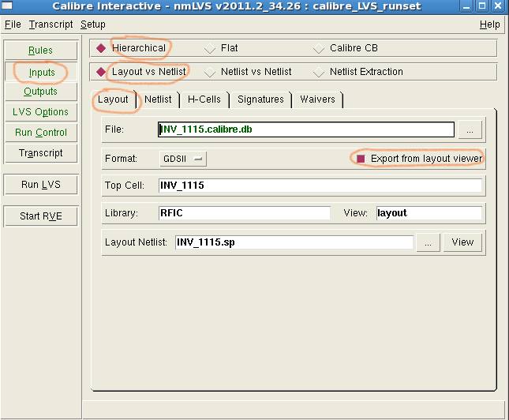Switch to the Signatures tab

point(260,99)
